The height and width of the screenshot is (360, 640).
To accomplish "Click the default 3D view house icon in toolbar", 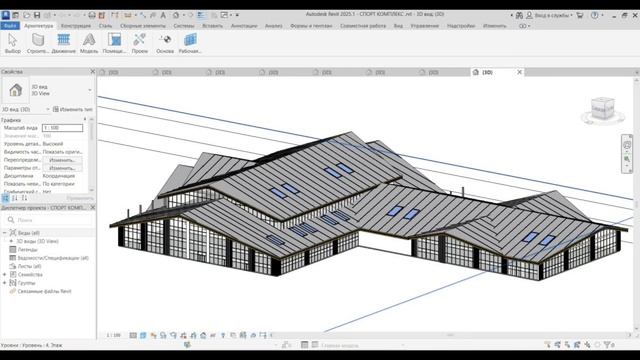I will coord(176,16).
